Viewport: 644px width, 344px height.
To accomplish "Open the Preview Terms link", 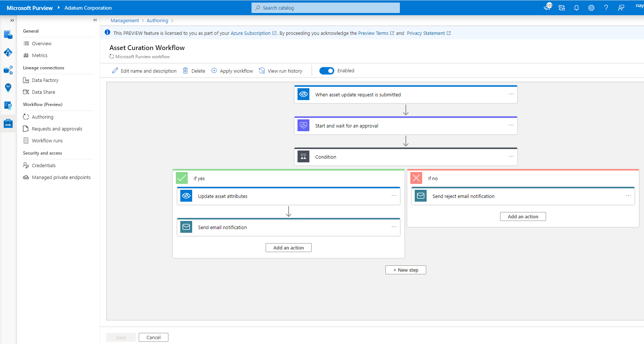I will pos(376,33).
